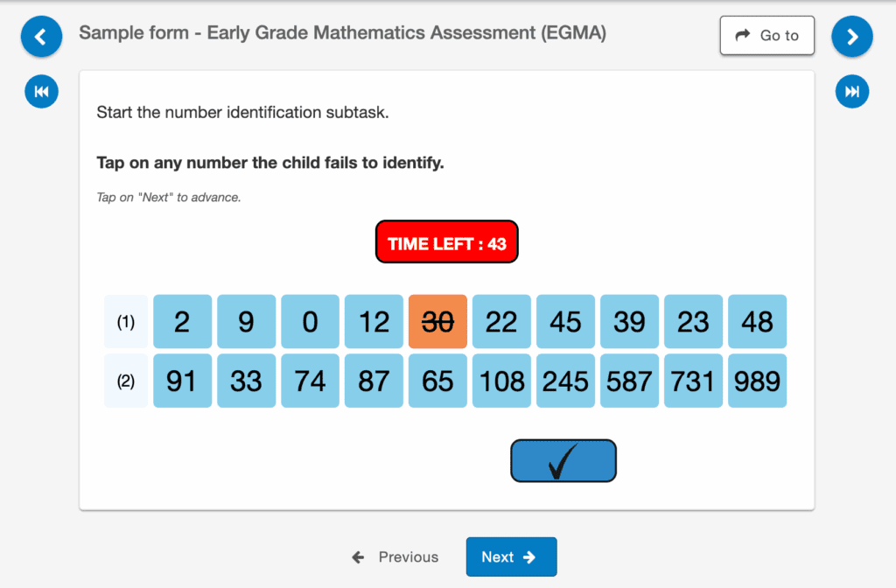
Task: Jump to last page with skip-forward icon
Action: click(x=852, y=91)
